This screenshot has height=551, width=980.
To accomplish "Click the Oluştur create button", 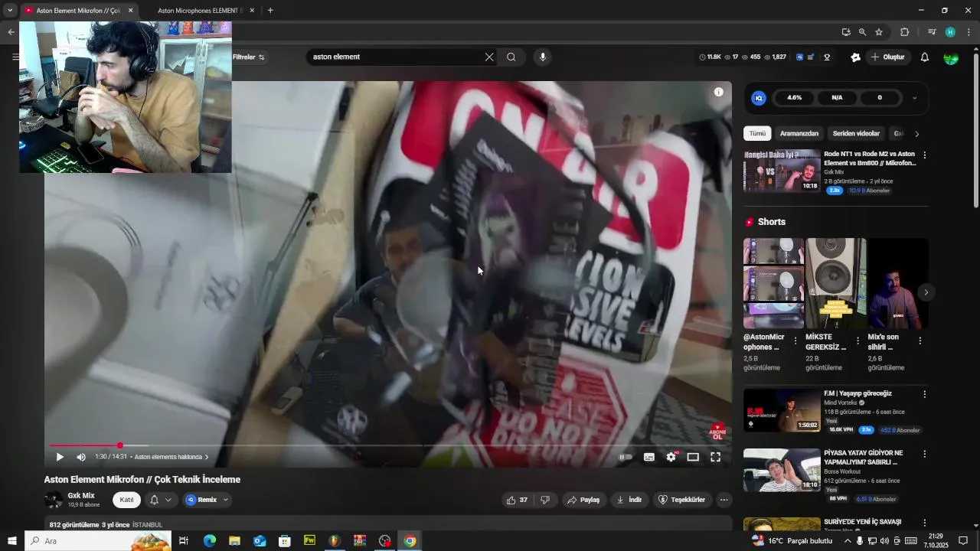I will click(887, 57).
